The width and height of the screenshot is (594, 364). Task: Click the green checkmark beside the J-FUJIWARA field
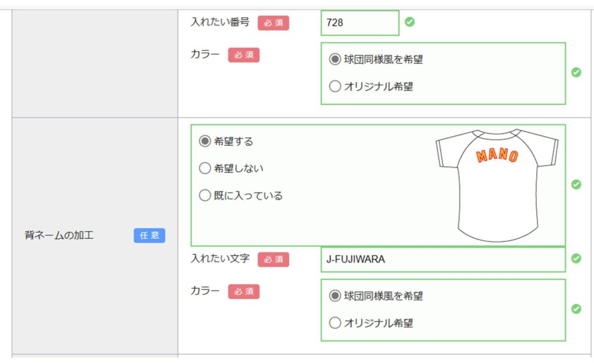(x=576, y=259)
